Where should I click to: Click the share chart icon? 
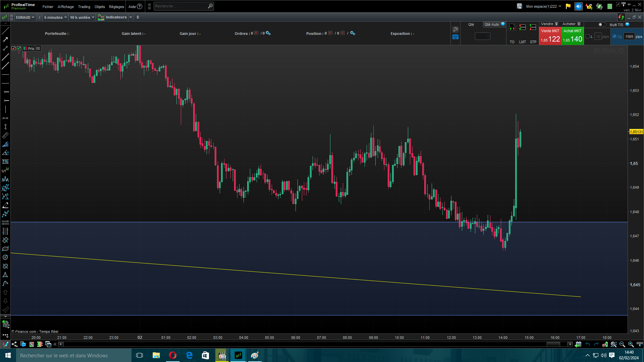coord(14,344)
